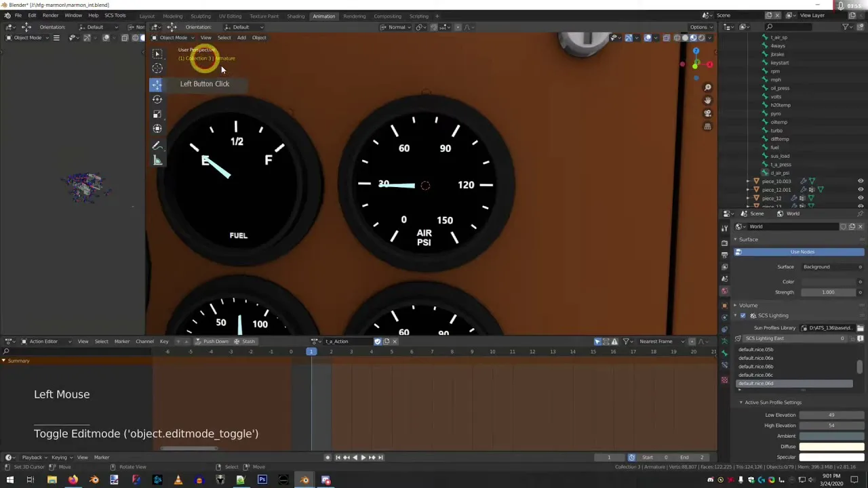
Task: Open the Animation workspace tab
Action: tap(323, 16)
